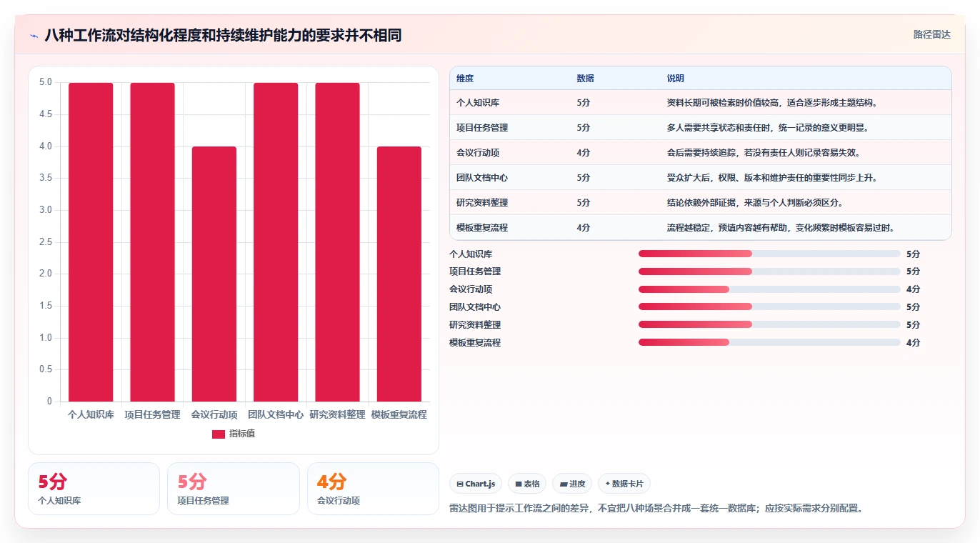
Task: Click the 项目任务管理 bar in the chart
Action: coord(152,242)
